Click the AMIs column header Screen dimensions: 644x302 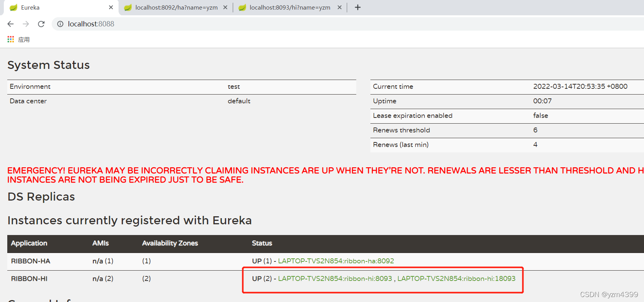point(101,243)
